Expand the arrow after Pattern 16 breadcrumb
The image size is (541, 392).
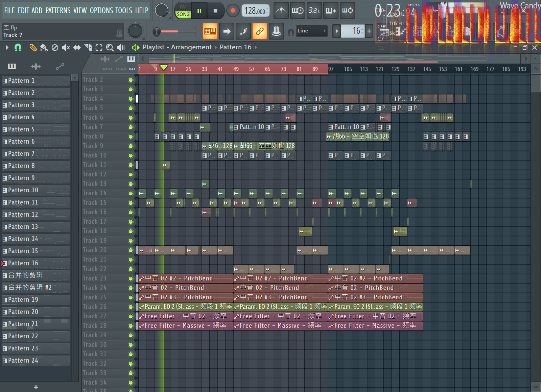256,47
